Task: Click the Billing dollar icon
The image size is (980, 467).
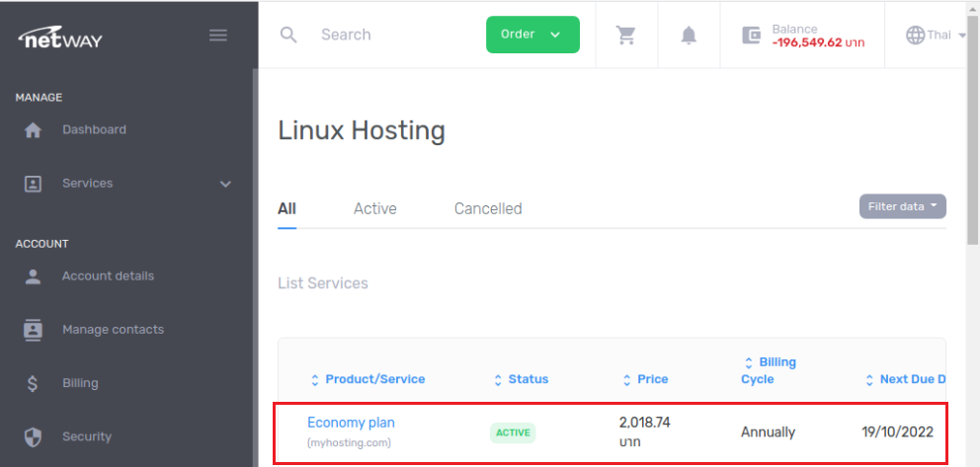Action: (33, 384)
